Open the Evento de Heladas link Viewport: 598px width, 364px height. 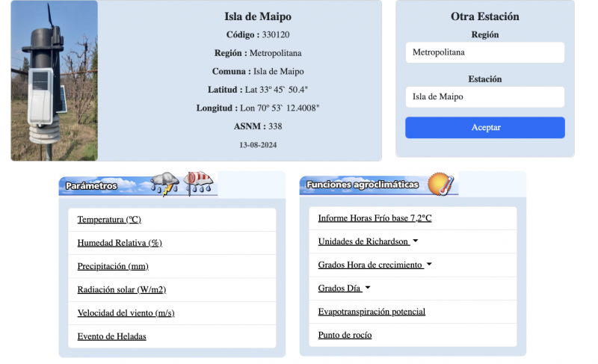[x=111, y=336]
